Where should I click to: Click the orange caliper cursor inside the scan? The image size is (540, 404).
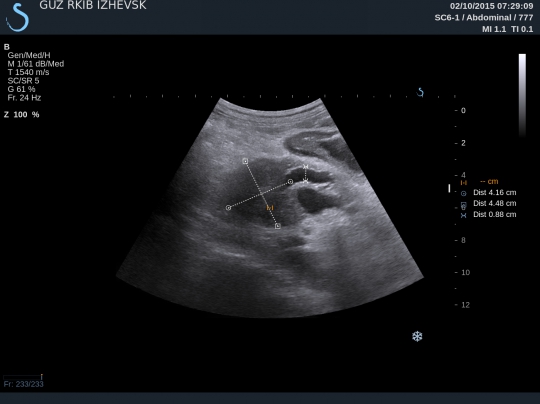point(270,208)
